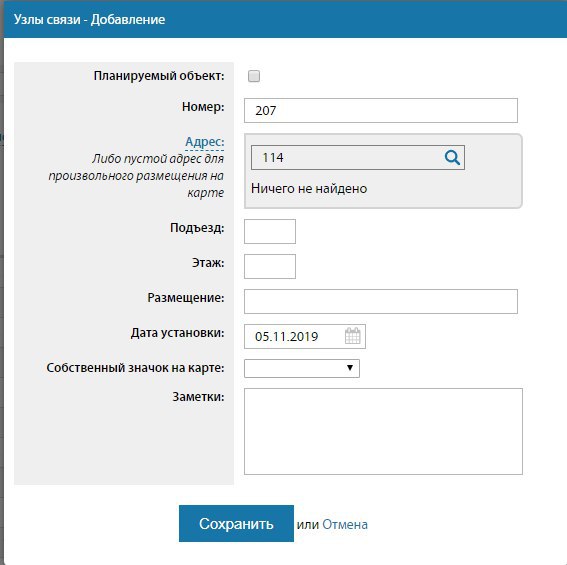Image resolution: width=567 pixels, height=565 pixels.
Task: Open the calendar picker icon
Action: coord(353,336)
